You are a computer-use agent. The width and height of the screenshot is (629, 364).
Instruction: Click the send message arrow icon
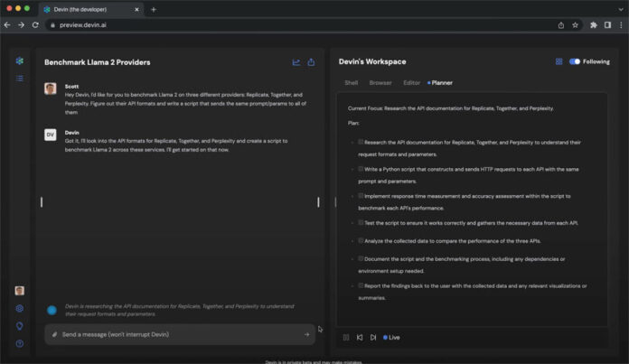306,334
